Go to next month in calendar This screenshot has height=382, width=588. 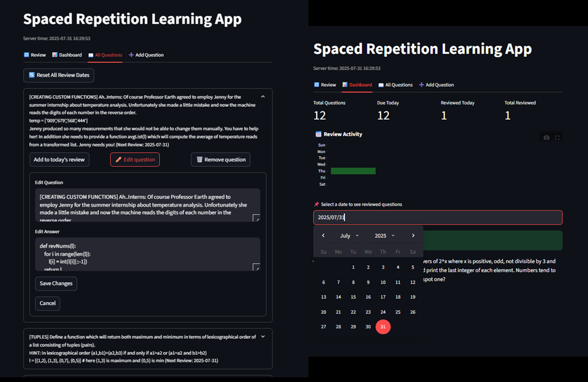click(x=413, y=236)
